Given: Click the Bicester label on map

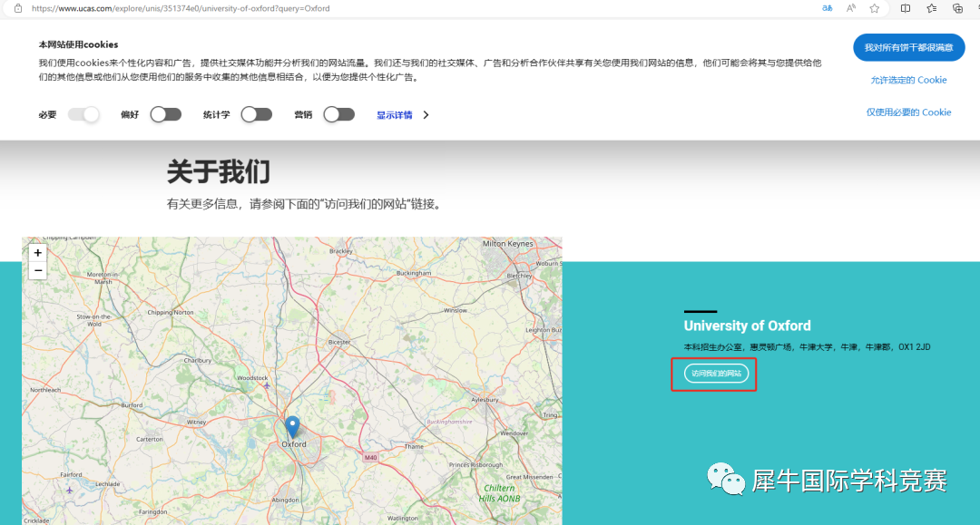Looking at the screenshot, I should (x=339, y=342).
